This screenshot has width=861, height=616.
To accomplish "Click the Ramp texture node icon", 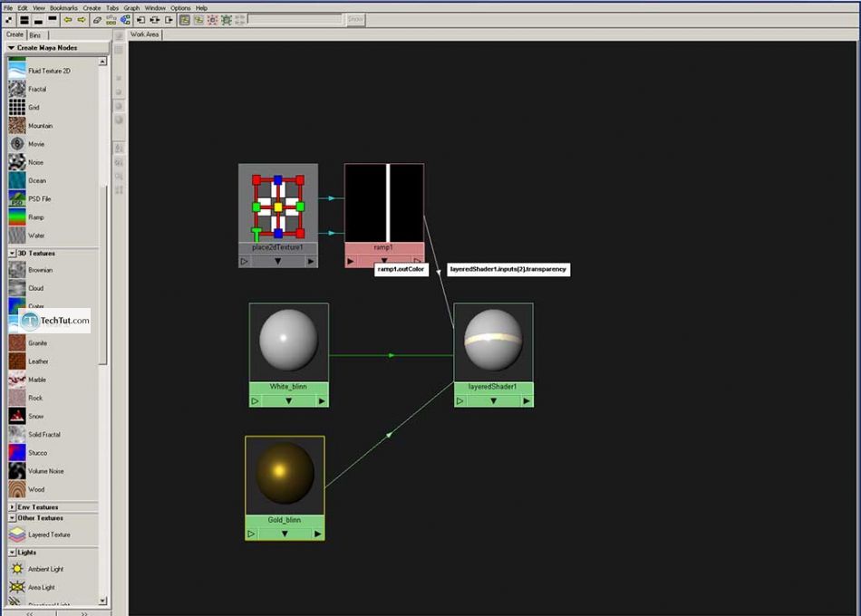I will [x=17, y=217].
